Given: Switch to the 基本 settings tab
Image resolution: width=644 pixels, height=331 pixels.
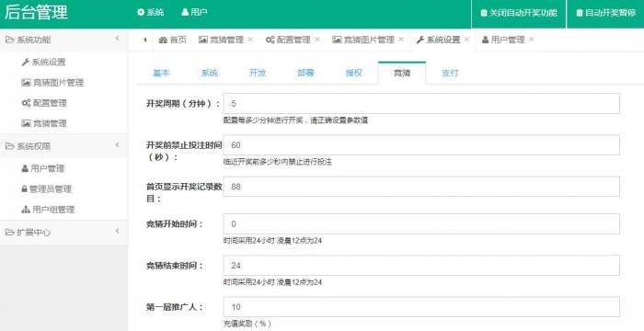Looking at the screenshot, I should [x=161, y=74].
